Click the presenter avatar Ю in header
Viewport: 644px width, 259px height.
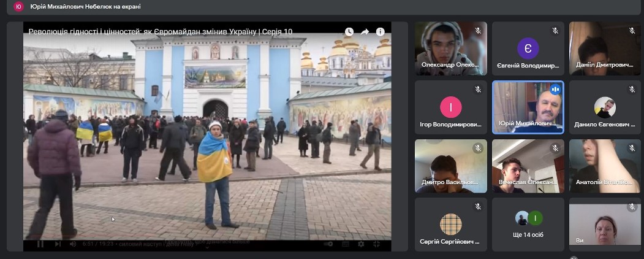[x=18, y=7]
